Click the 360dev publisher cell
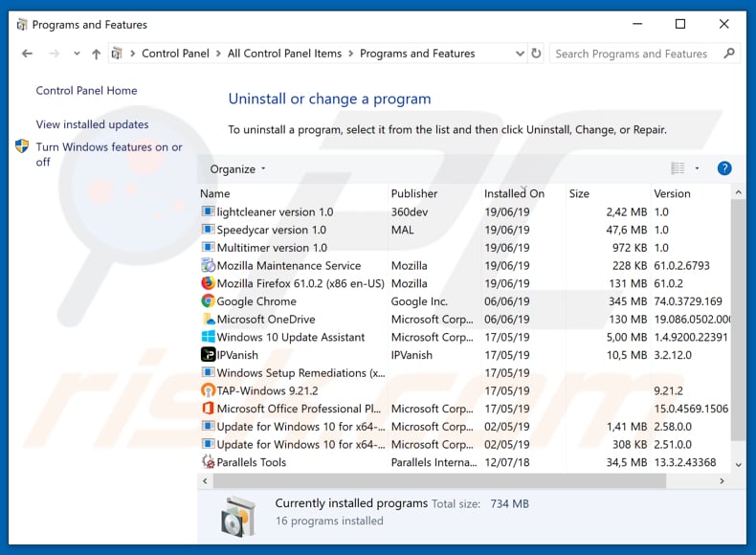Screen dimensions: 756x555 (x=410, y=211)
